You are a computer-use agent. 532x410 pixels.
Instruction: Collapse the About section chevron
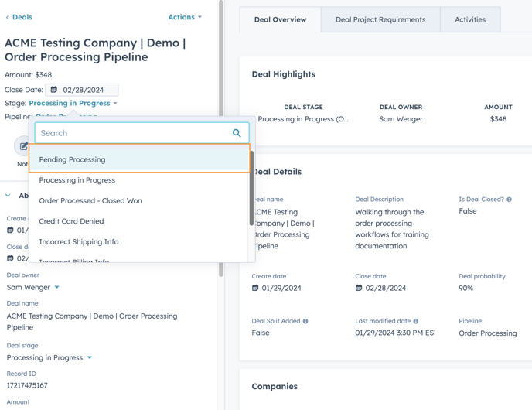pos(8,196)
